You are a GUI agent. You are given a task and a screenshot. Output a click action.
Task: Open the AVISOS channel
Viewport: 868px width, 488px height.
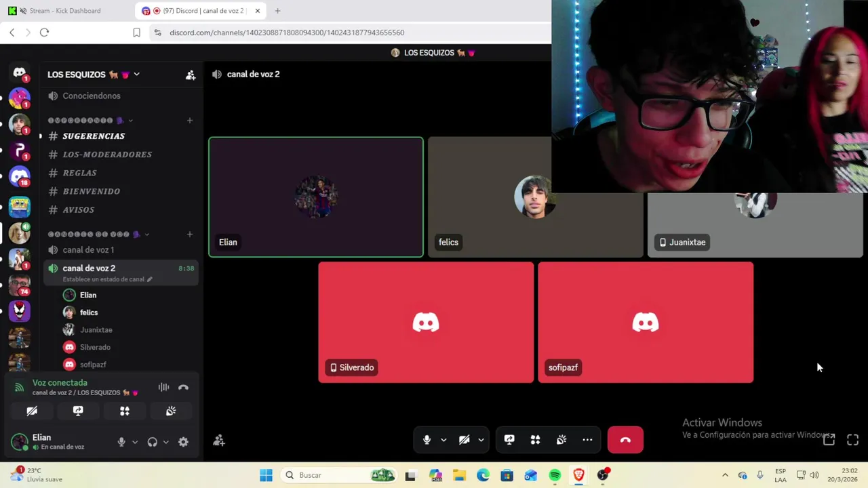pyautogui.click(x=79, y=209)
